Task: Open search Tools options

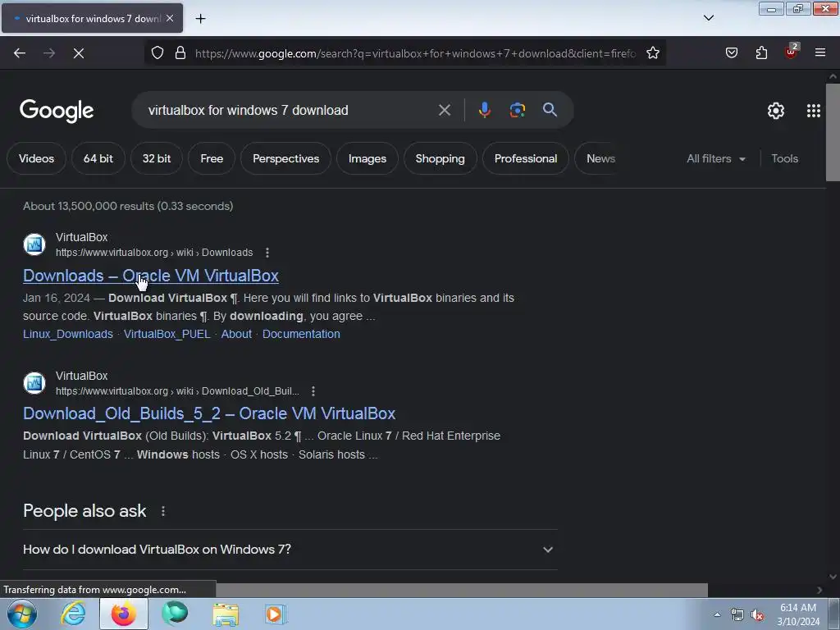Action: pyautogui.click(x=784, y=158)
